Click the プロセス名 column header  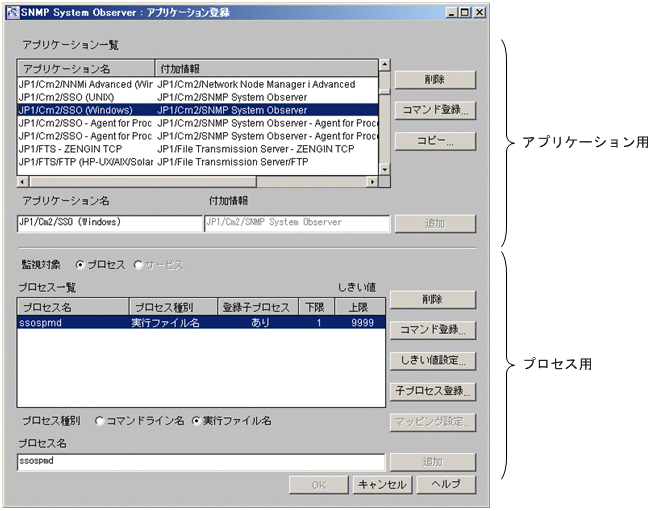(73, 307)
